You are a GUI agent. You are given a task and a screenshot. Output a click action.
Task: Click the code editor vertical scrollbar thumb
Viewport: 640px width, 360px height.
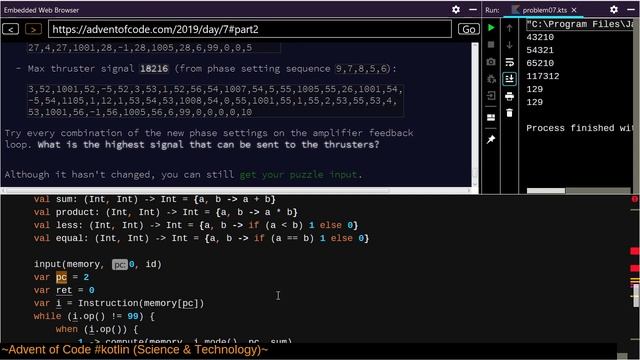[x=636, y=295]
